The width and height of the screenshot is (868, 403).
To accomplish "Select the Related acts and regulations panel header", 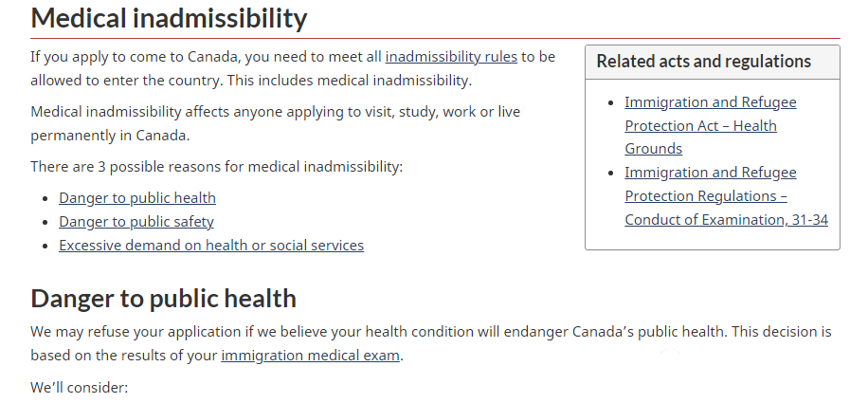I will pos(713,62).
